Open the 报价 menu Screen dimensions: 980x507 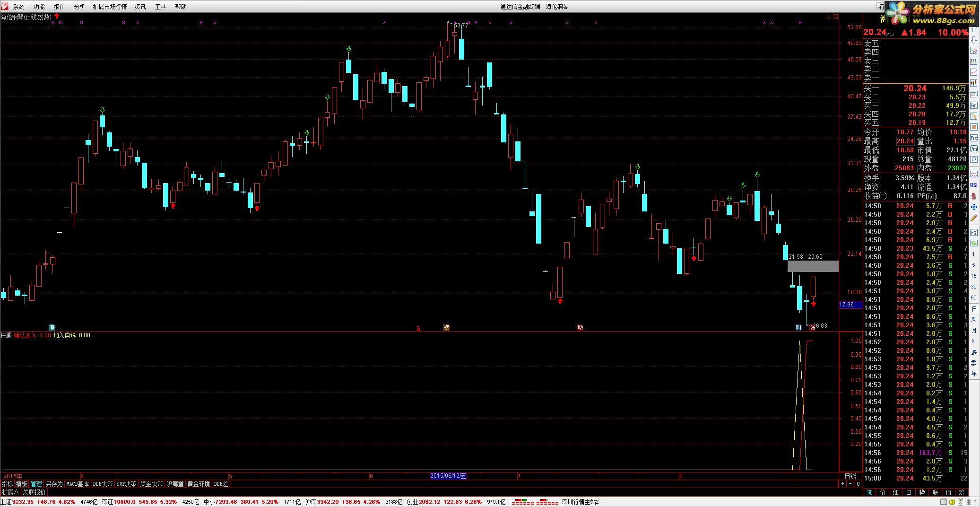point(60,7)
